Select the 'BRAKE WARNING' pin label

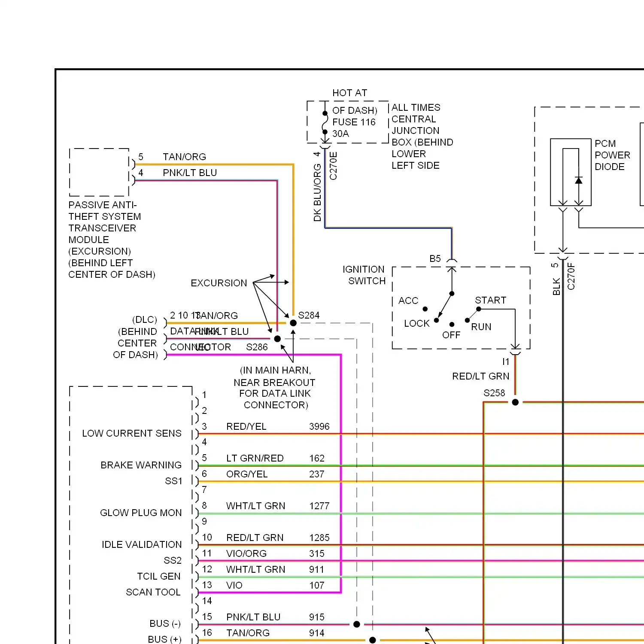tap(141, 465)
